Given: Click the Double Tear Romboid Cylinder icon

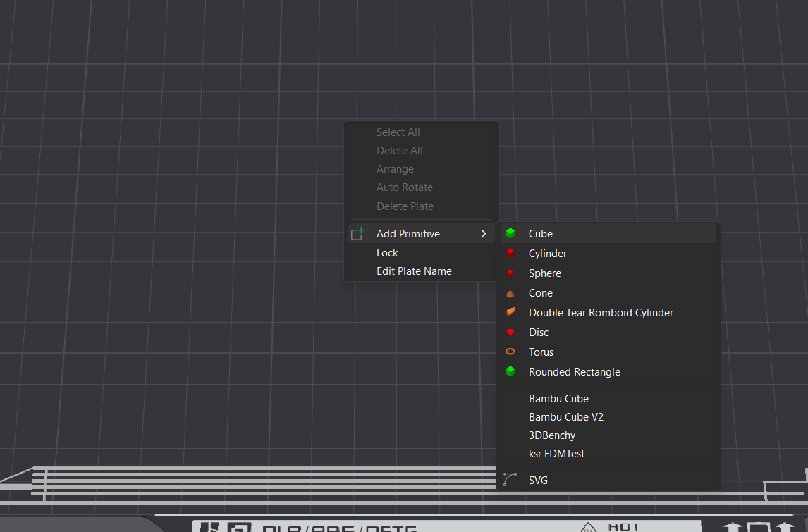Looking at the screenshot, I should pyautogui.click(x=510, y=312).
